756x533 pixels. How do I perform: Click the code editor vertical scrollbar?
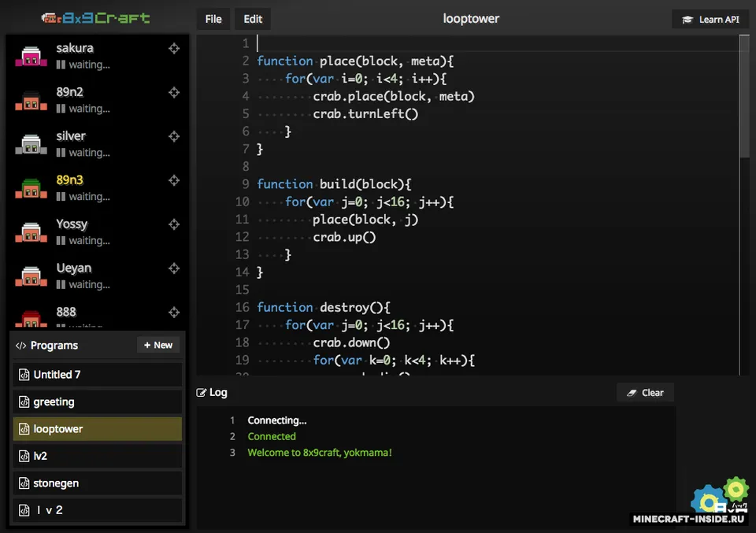click(x=744, y=96)
